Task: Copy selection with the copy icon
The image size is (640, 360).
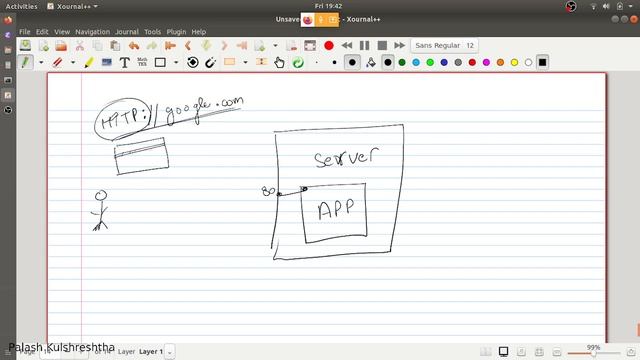Action: tap(97, 45)
